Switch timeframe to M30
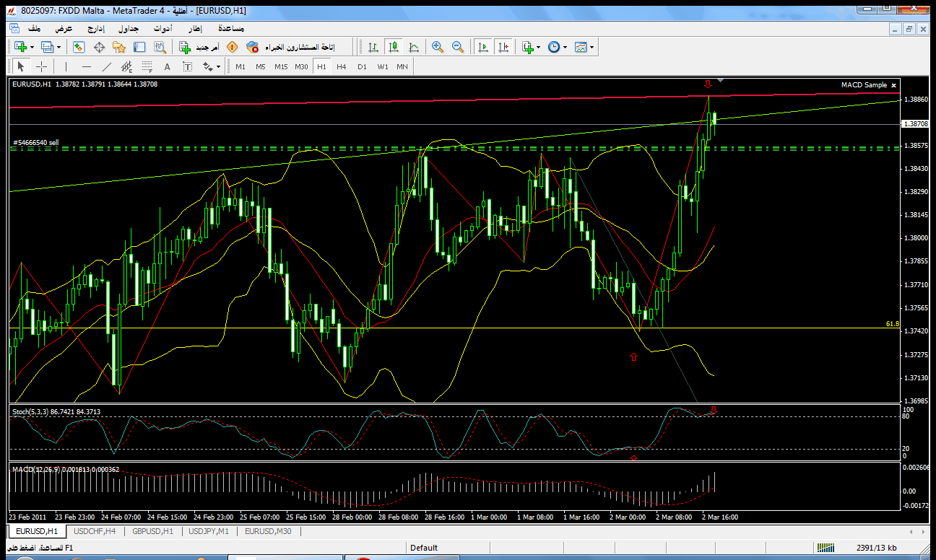Screen dimensions: 936x560 click(301, 66)
